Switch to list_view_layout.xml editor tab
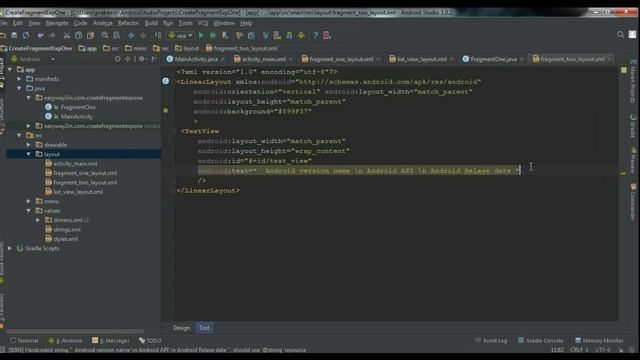This screenshot has height=360, width=640. [x=421, y=59]
